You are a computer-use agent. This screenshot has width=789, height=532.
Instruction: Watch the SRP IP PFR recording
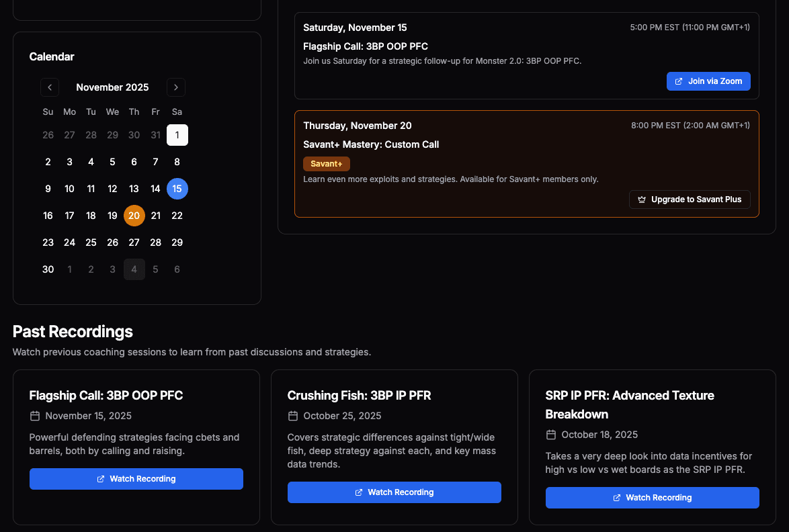click(x=652, y=497)
